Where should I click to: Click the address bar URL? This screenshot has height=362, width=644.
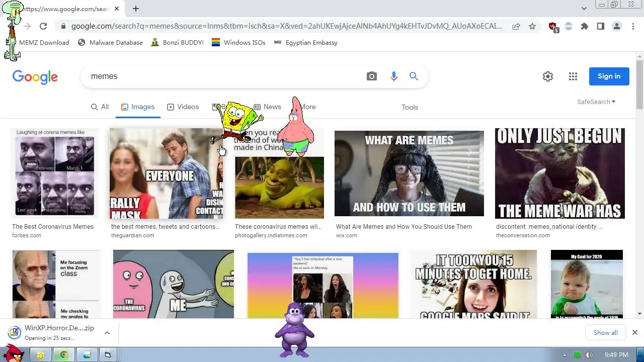point(286,26)
